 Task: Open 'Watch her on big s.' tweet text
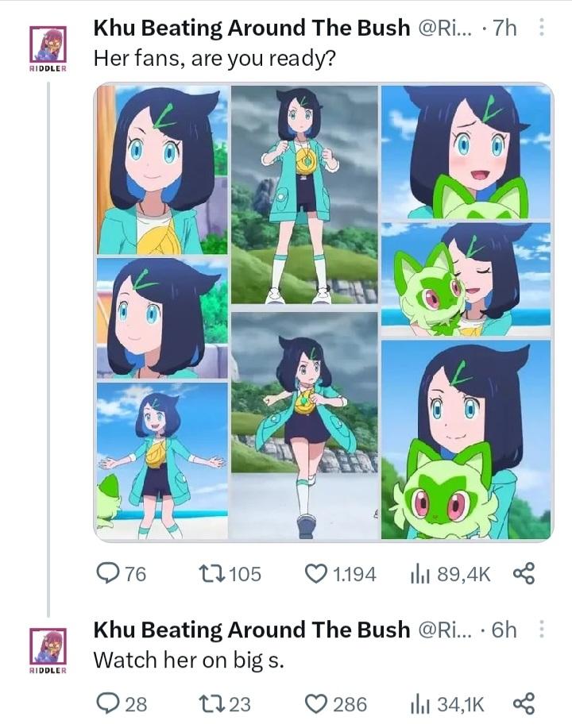[188, 660]
